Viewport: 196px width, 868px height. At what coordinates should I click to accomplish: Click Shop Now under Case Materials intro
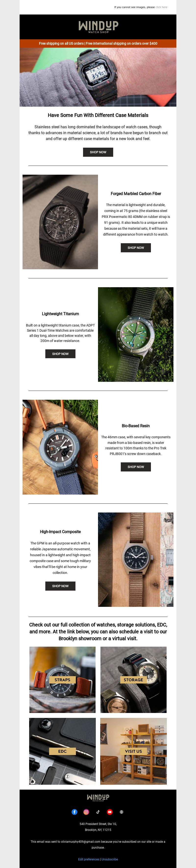coord(98,152)
